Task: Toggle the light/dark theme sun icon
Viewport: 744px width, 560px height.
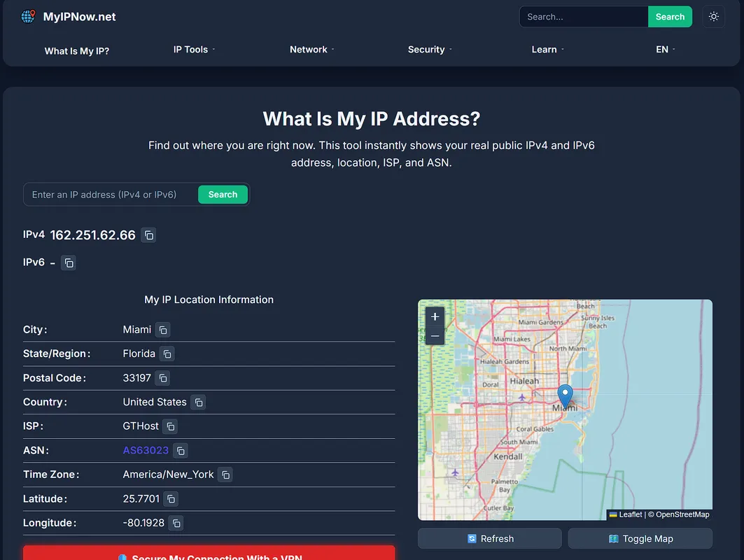Action: (713, 17)
